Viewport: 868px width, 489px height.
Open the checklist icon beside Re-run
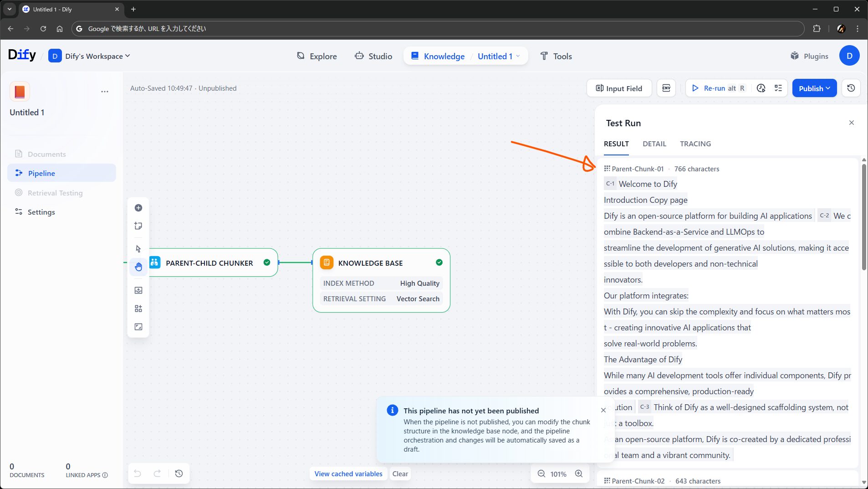point(778,88)
